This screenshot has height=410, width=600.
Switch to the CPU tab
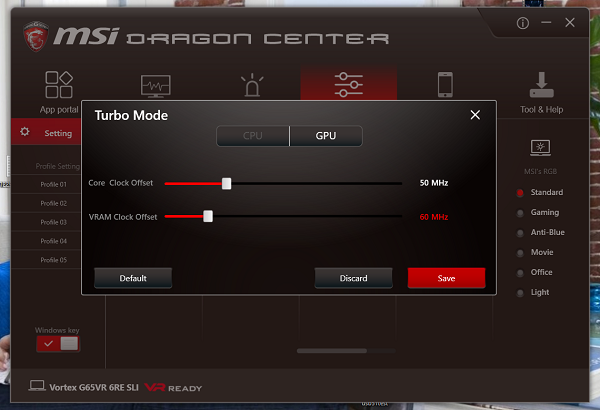pyautogui.click(x=253, y=136)
